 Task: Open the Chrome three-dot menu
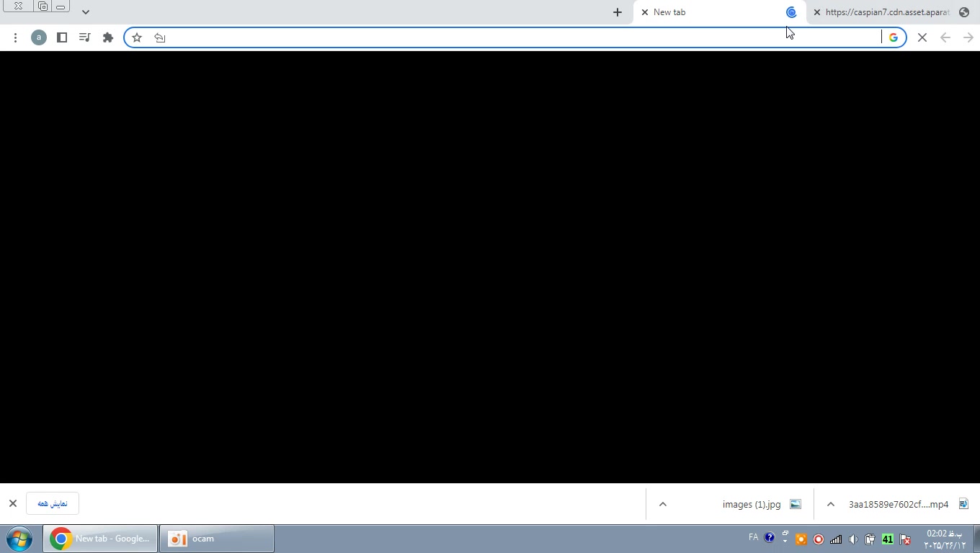15,37
